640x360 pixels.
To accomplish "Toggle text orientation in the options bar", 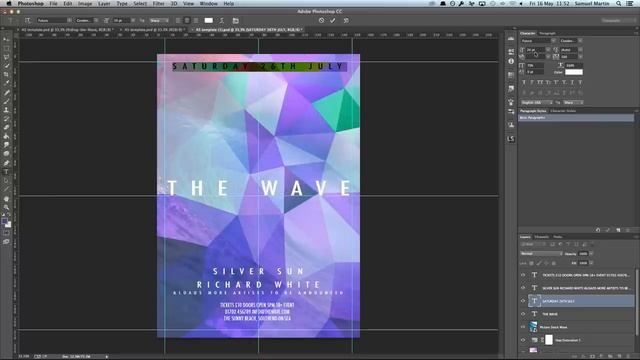I will pyautogui.click(x=27, y=20).
